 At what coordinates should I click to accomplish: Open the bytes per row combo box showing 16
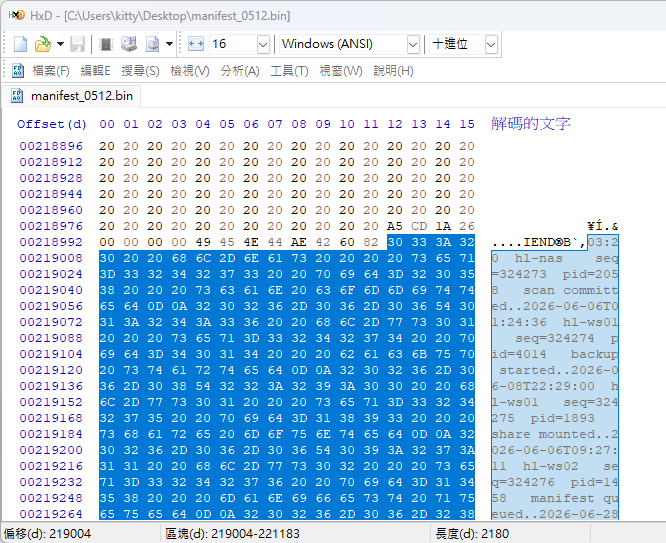[240, 44]
